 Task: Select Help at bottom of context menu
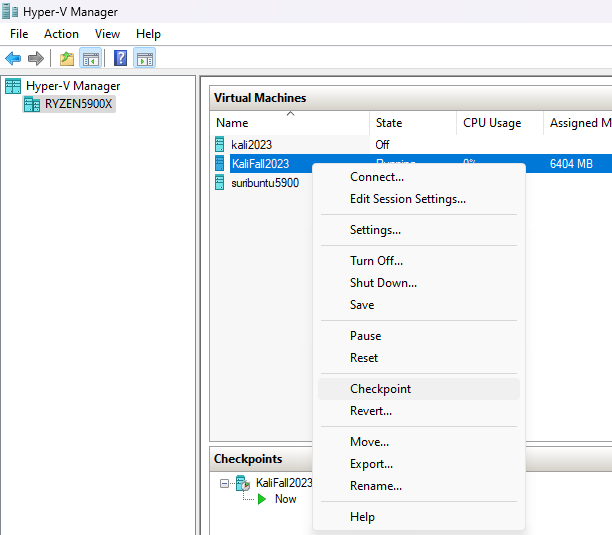(x=419, y=517)
